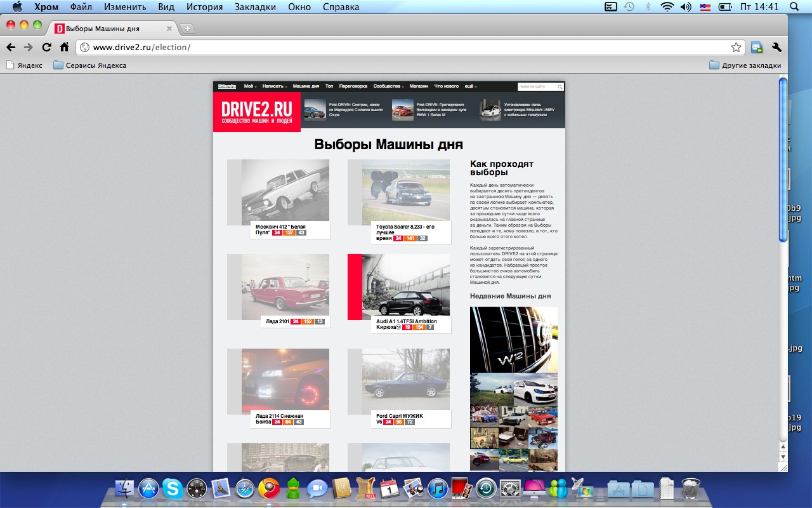Screen dimensions: 812x508
Task: Click the page vertical scrollbar thumb
Action: click(783, 159)
